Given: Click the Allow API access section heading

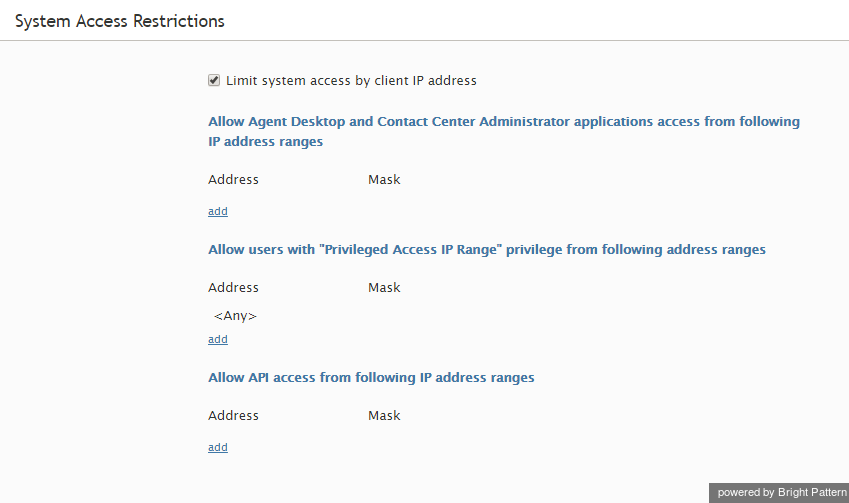Looking at the screenshot, I should 371,377.
